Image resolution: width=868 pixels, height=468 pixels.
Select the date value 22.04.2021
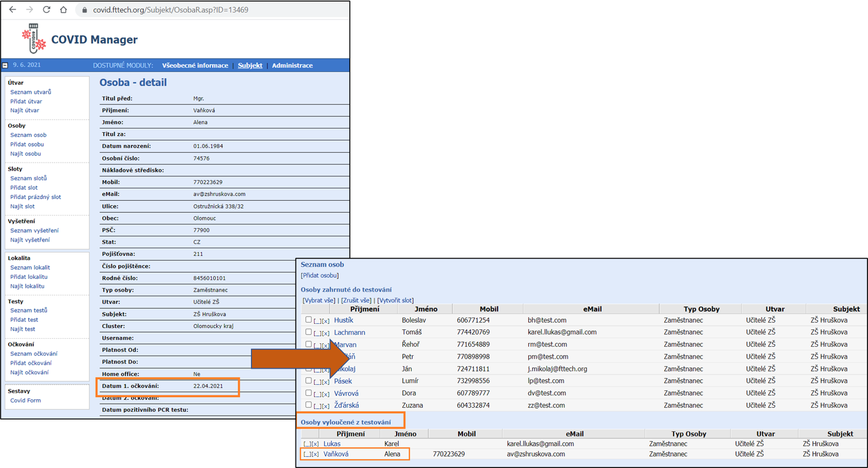point(208,386)
